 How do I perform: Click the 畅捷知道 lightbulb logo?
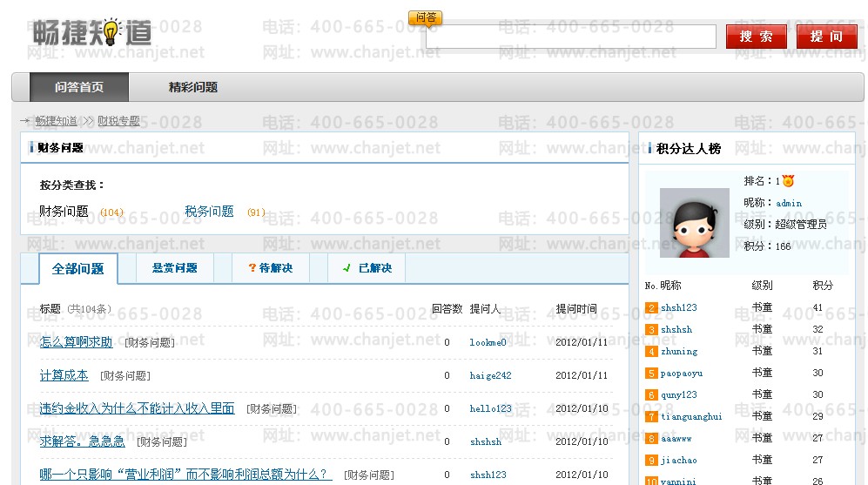[x=92, y=32]
